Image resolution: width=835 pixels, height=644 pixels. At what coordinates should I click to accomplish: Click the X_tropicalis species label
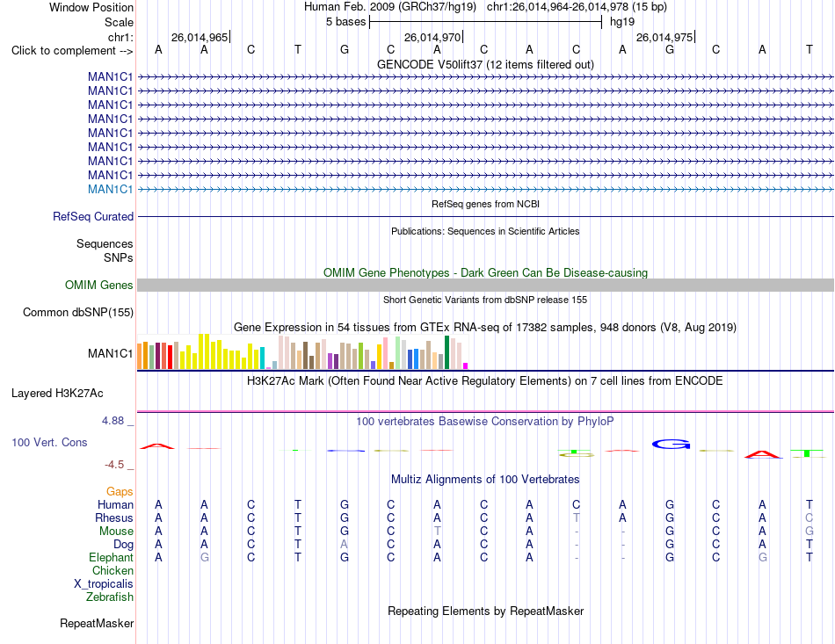point(104,584)
